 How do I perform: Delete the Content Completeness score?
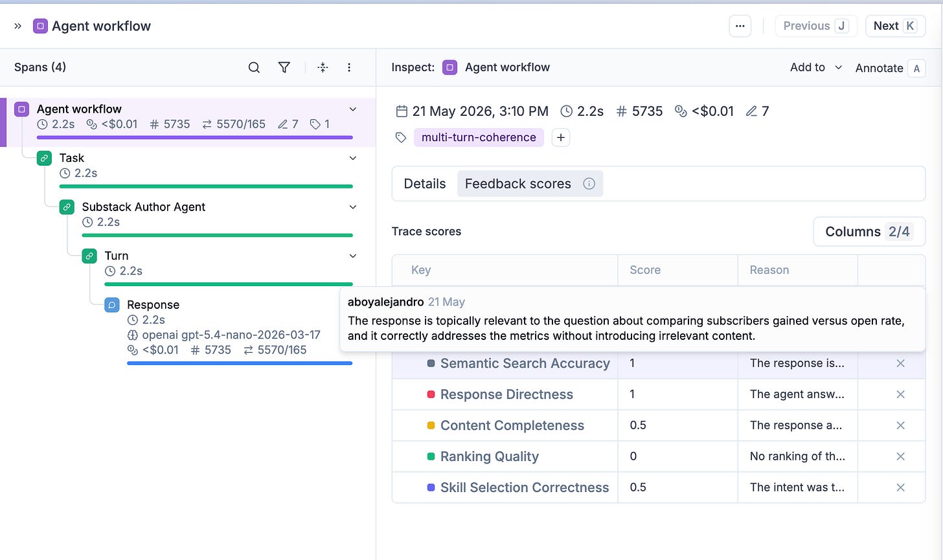click(x=900, y=425)
